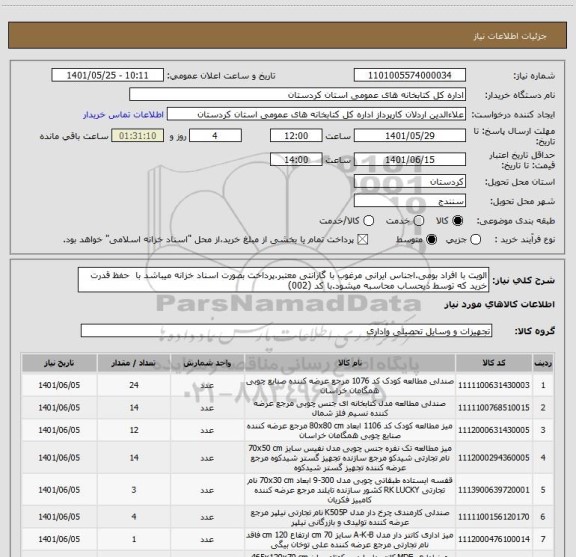Click item code 1112000476100014
The height and width of the screenshot is (557, 576).
coord(494,539)
